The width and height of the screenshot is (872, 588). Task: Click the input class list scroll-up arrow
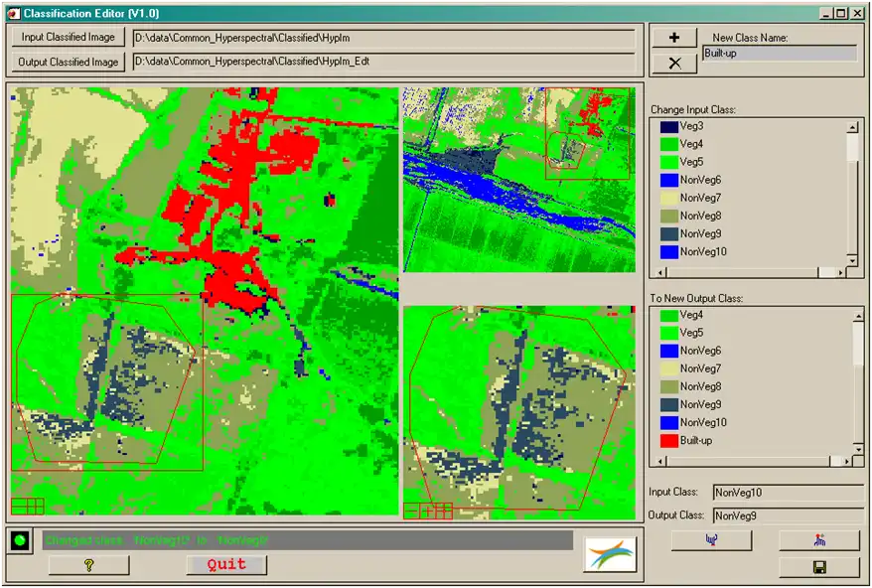click(x=852, y=128)
